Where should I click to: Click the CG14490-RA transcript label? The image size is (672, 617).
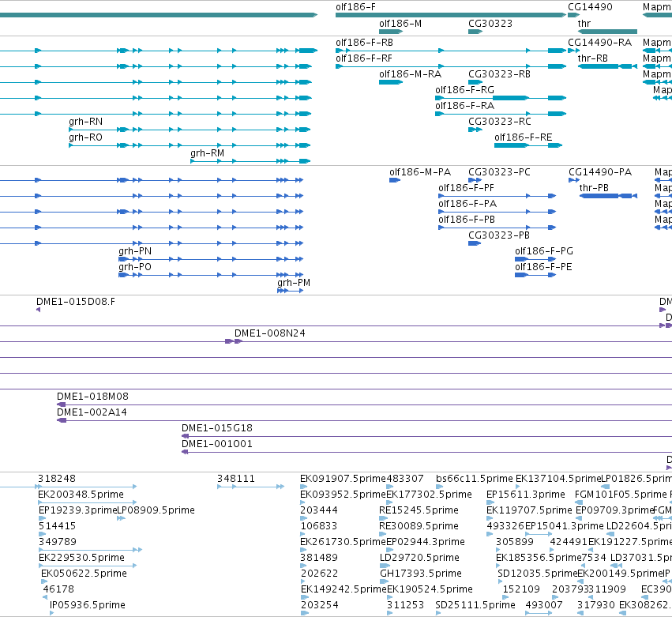point(600,43)
